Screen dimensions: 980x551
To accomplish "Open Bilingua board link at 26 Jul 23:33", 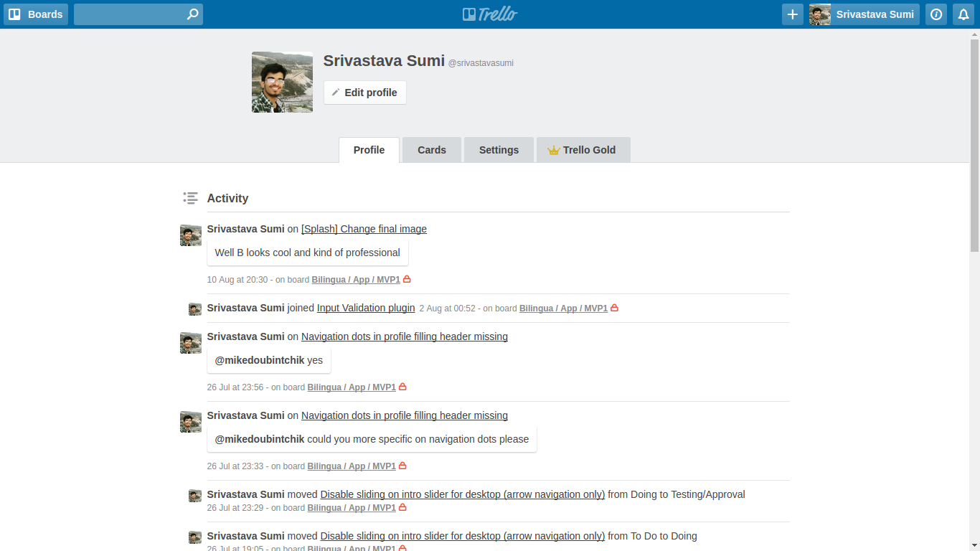I will pos(352,466).
